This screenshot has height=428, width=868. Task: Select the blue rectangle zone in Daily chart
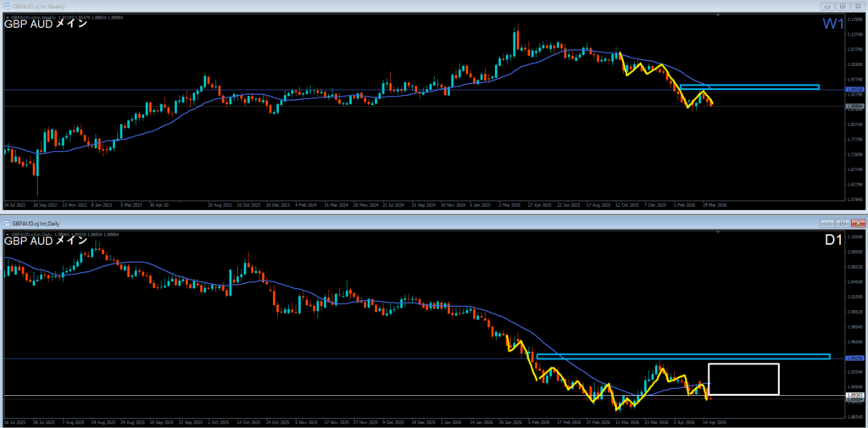[683, 357]
